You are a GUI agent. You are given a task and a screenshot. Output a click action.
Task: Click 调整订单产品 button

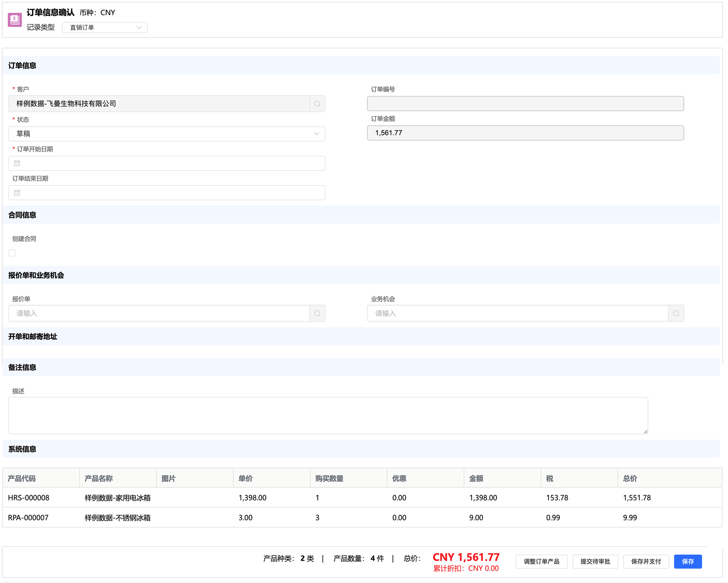(x=541, y=562)
